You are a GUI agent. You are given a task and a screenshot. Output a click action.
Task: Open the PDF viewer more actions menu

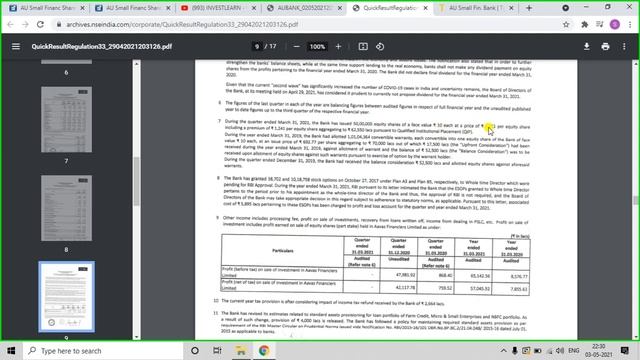[624, 47]
